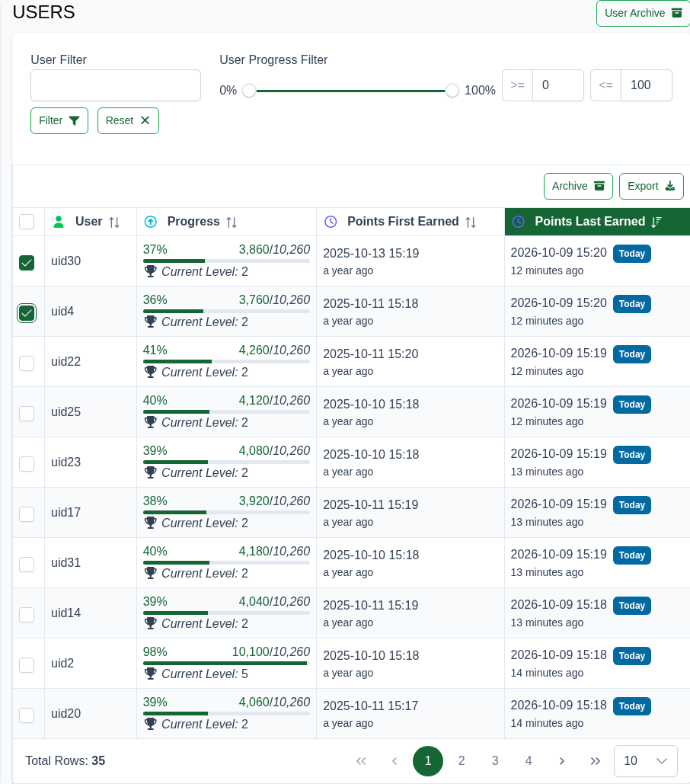Check the uid23 row checkbox
This screenshot has height=784, width=690.
coord(27,463)
